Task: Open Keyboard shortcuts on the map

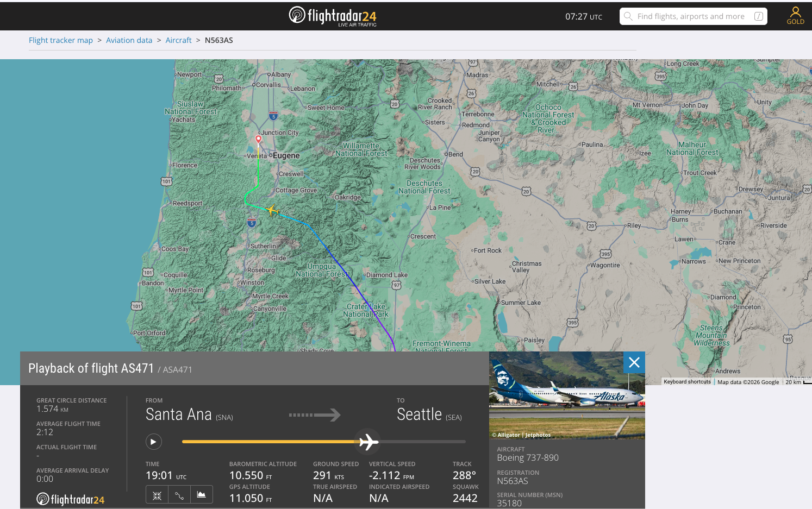Action: (687, 382)
